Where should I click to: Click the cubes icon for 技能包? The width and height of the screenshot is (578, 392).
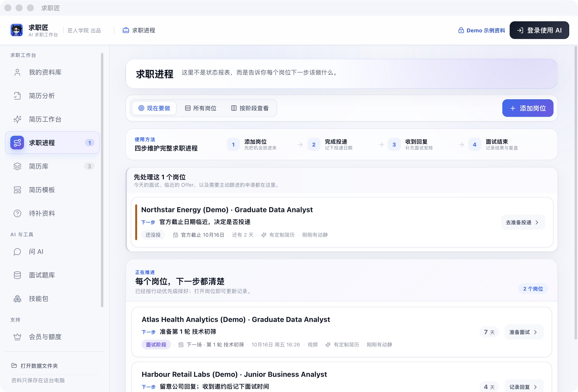pos(17,299)
